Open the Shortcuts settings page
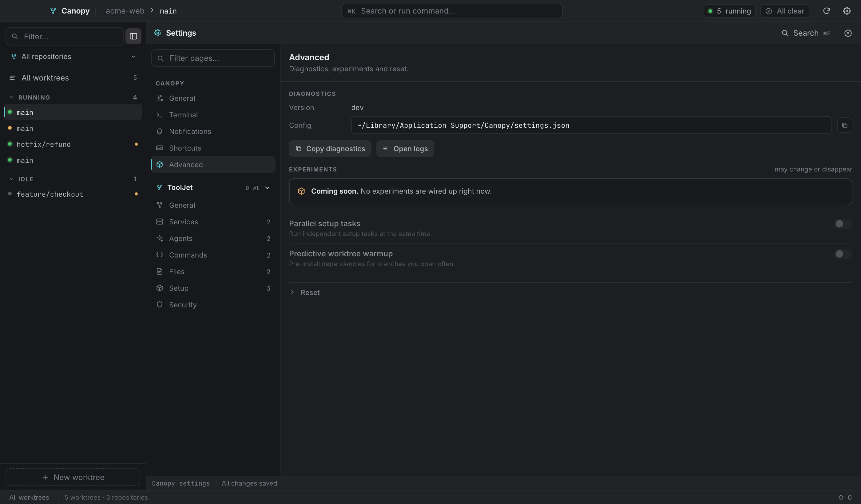Viewport: 861px width, 504px height. point(213,148)
